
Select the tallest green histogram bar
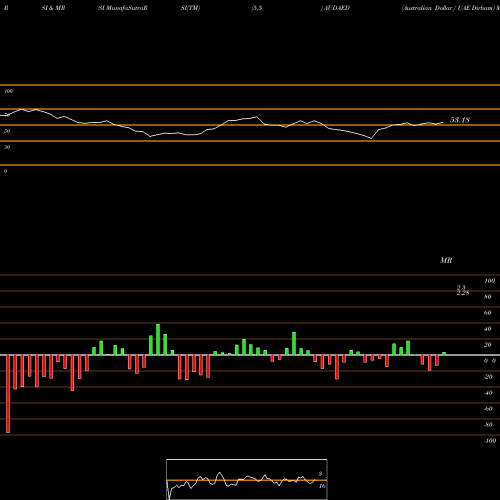pos(158,339)
